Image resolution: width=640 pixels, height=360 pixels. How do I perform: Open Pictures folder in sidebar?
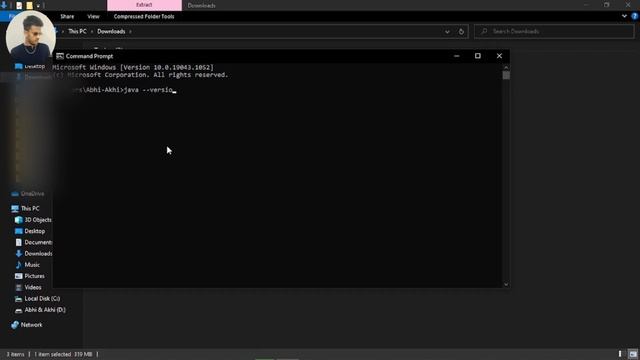(x=30, y=276)
